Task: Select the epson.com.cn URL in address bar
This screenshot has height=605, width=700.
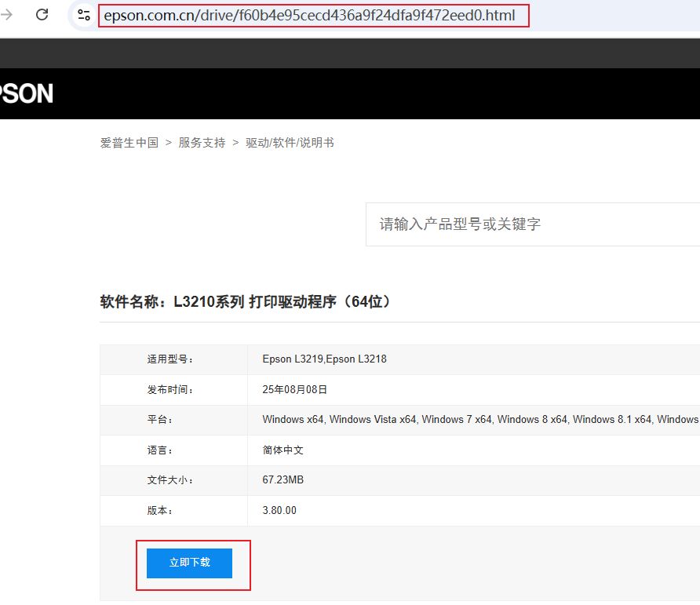Action: pos(309,15)
